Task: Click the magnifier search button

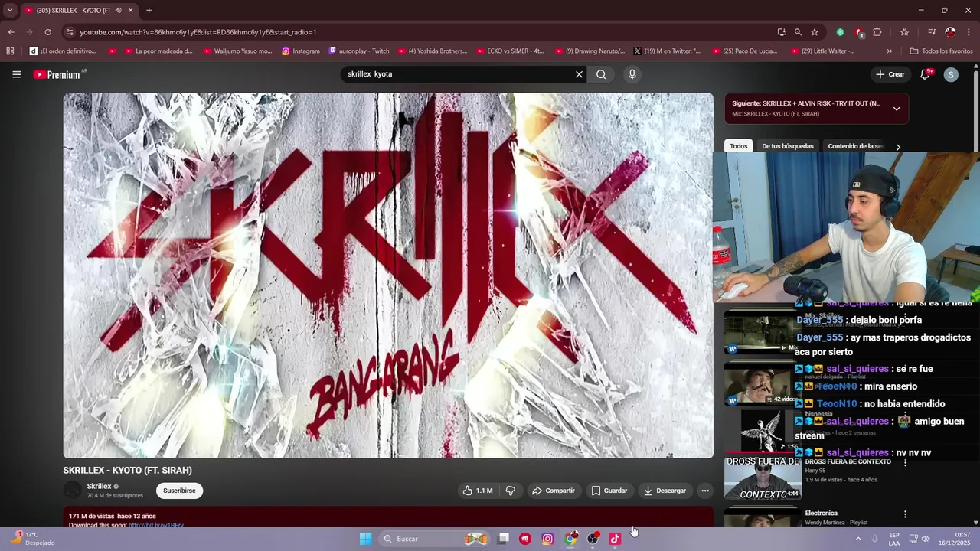Action: (601, 74)
